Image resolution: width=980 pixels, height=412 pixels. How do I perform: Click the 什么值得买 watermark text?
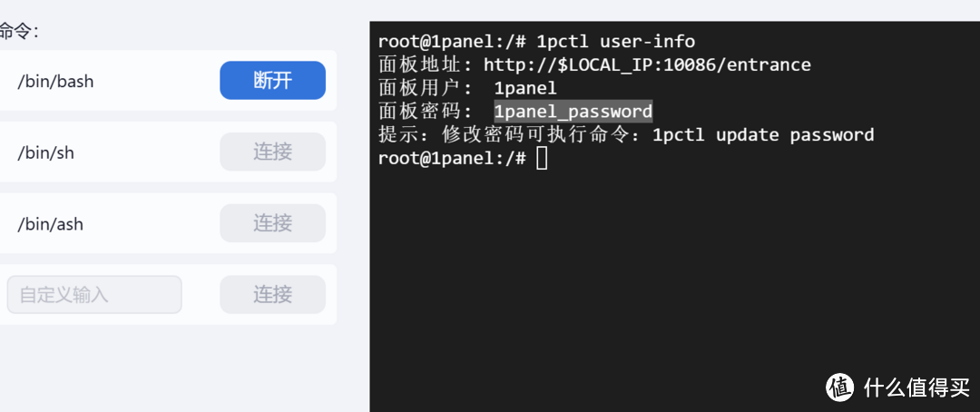pyautogui.click(x=916, y=387)
